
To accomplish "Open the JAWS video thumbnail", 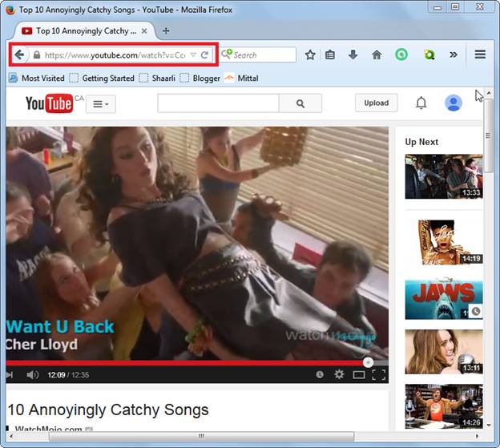I will [x=444, y=299].
